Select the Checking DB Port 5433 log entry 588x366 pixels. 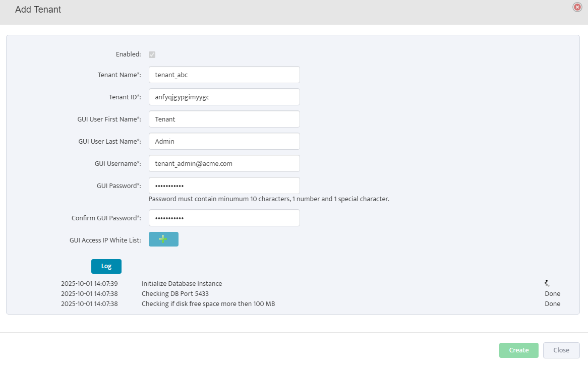(x=175, y=294)
